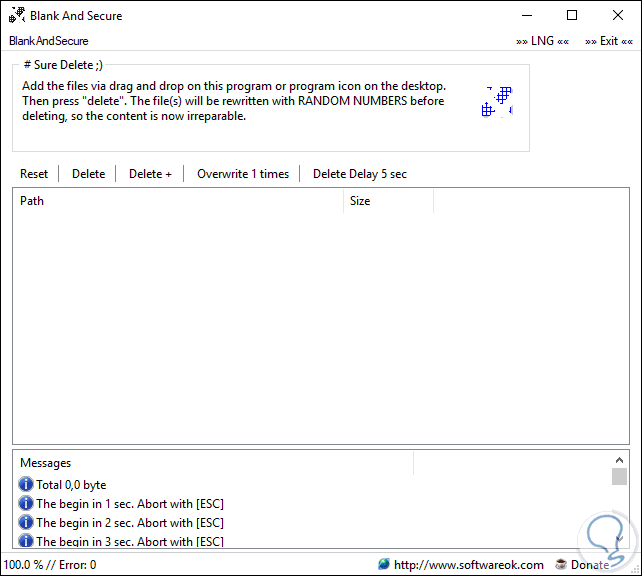The width and height of the screenshot is (642, 576).
Task: Click the coffee cup Donate icon
Action: tap(561, 565)
